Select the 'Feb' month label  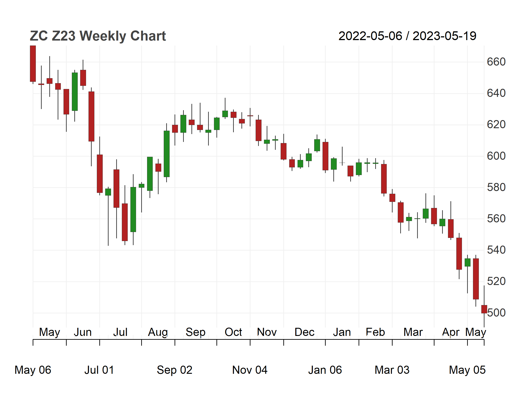point(375,332)
